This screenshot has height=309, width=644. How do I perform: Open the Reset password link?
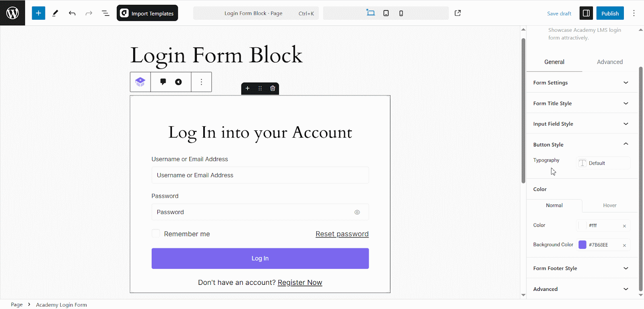[x=342, y=233]
